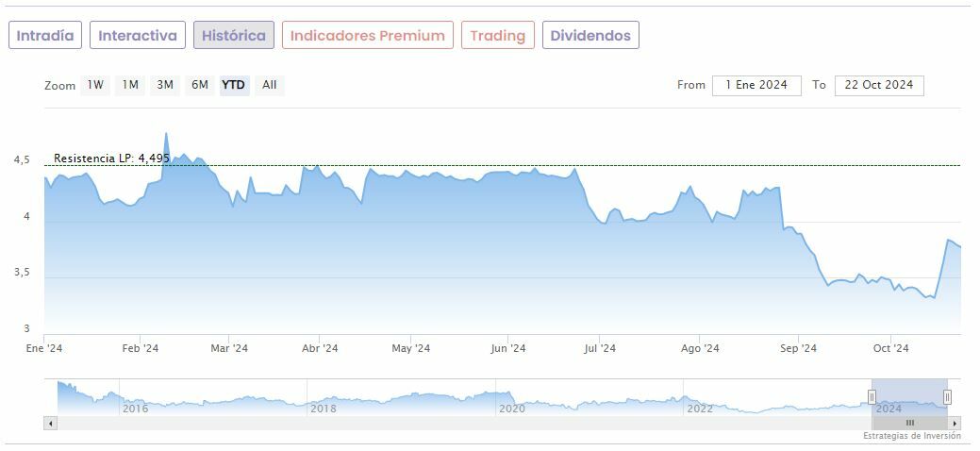Image resolution: width=980 pixels, height=451 pixels.
Task: Click the right range handle in navigator
Action: (947, 397)
